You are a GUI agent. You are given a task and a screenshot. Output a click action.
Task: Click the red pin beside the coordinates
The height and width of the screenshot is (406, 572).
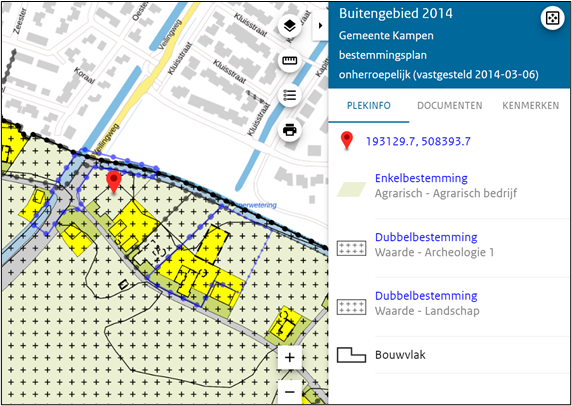pyautogui.click(x=347, y=141)
